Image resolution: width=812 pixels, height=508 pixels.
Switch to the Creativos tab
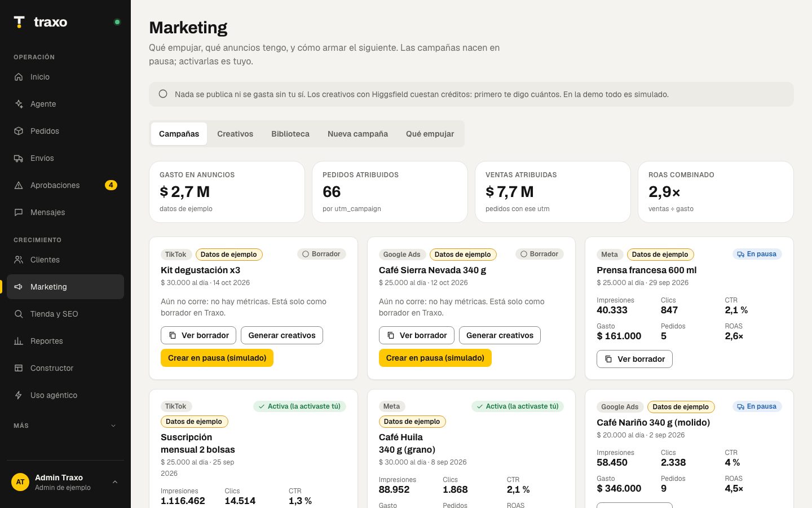pyautogui.click(x=235, y=134)
